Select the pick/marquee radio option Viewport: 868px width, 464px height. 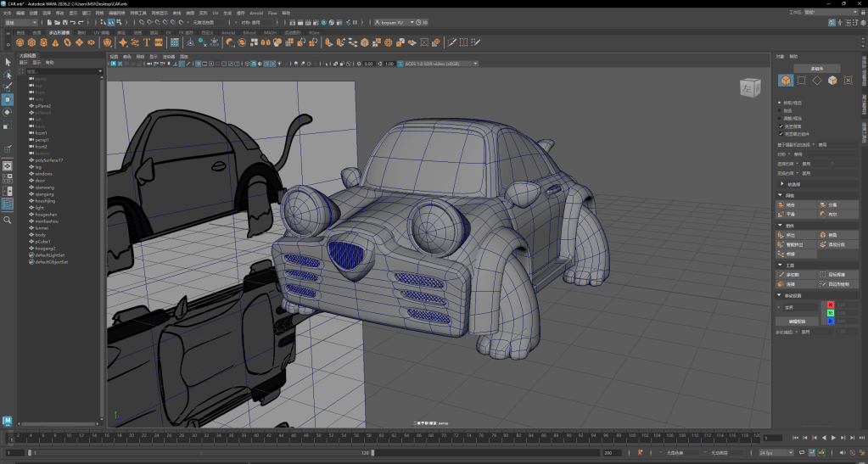point(781,103)
